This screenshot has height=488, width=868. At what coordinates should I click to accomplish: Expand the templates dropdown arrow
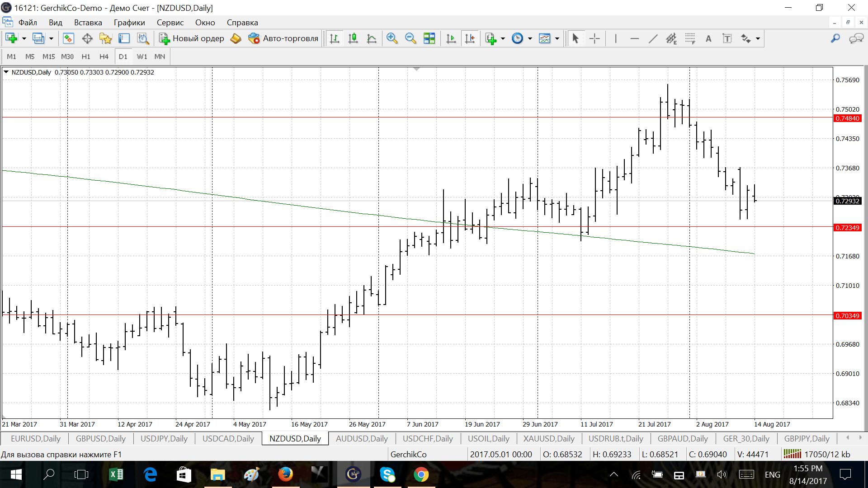tap(557, 38)
